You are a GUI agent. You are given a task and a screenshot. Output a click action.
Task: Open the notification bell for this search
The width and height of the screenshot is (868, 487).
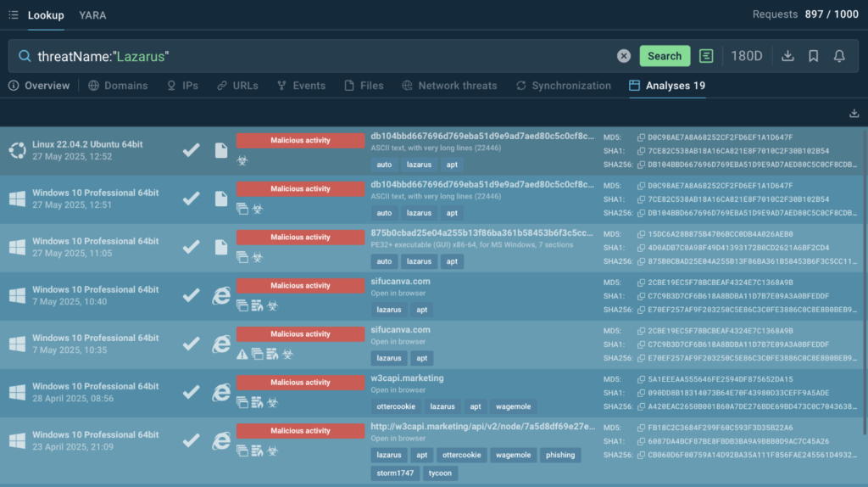(839, 56)
